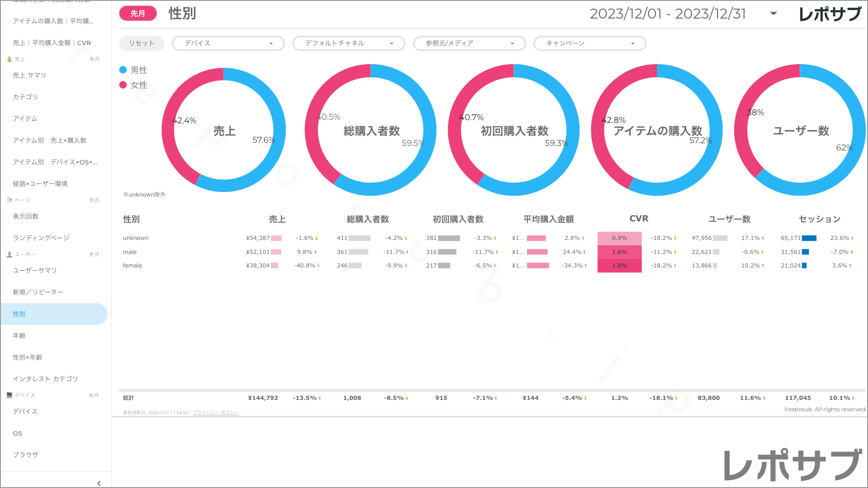Open the デフォルトチャネル filter dropdown

coord(349,43)
